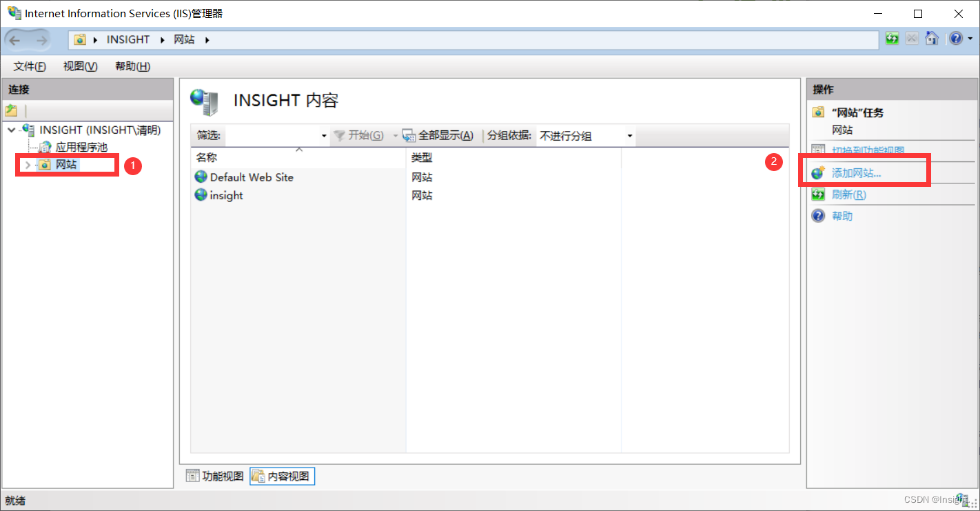This screenshot has width=980, height=511.
Task: Click the 全部显示(A) button
Action: tap(438, 135)
